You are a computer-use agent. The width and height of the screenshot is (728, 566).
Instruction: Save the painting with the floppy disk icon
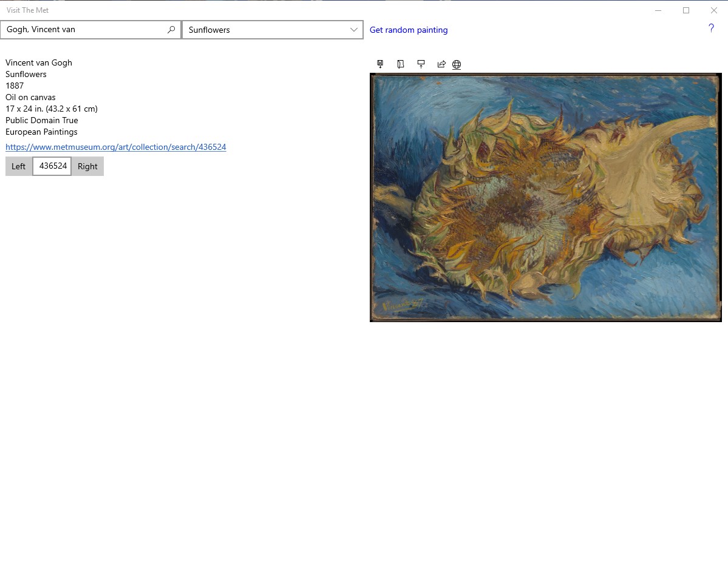click(380, 64)
